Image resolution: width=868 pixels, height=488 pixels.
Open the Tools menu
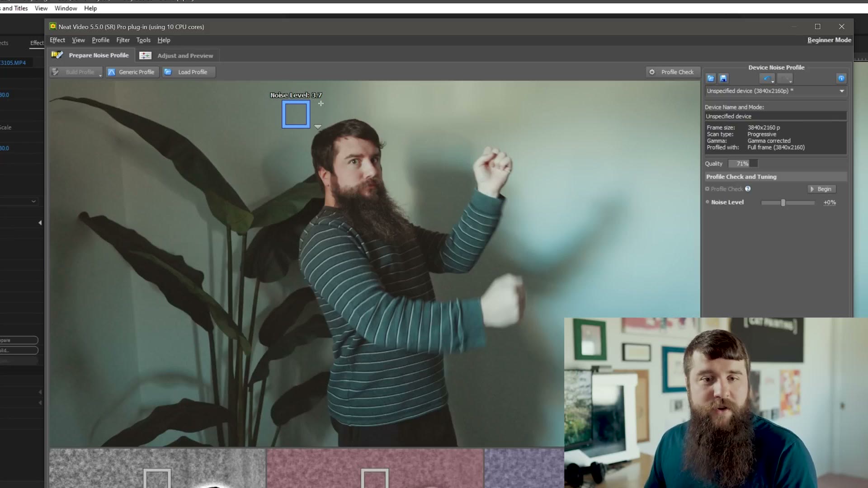pyautogui.click(x=143, y=40)
